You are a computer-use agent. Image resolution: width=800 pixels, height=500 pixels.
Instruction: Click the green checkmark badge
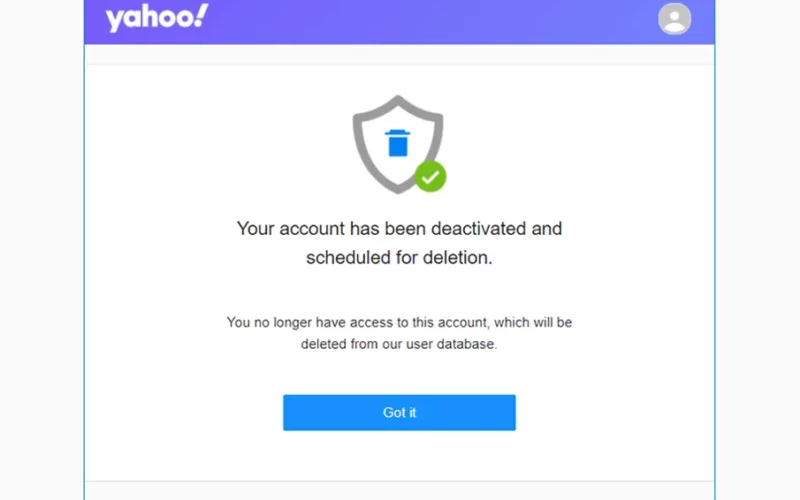430,177
